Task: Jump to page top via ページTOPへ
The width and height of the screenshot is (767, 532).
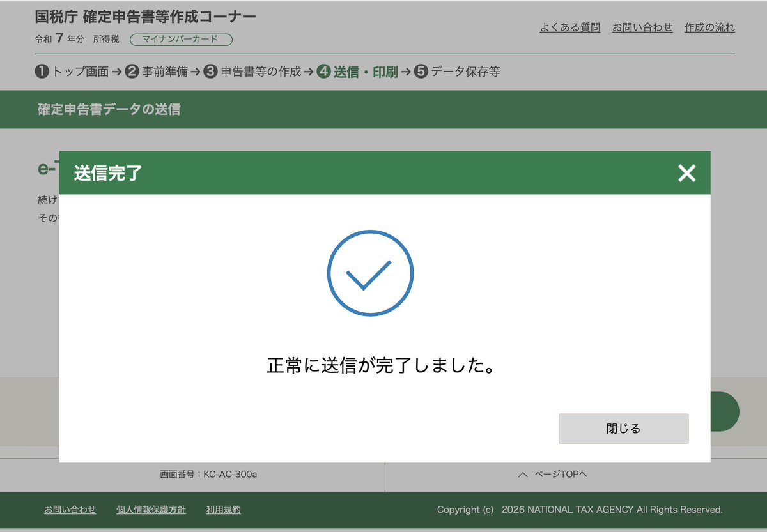Action: (562, 473)
